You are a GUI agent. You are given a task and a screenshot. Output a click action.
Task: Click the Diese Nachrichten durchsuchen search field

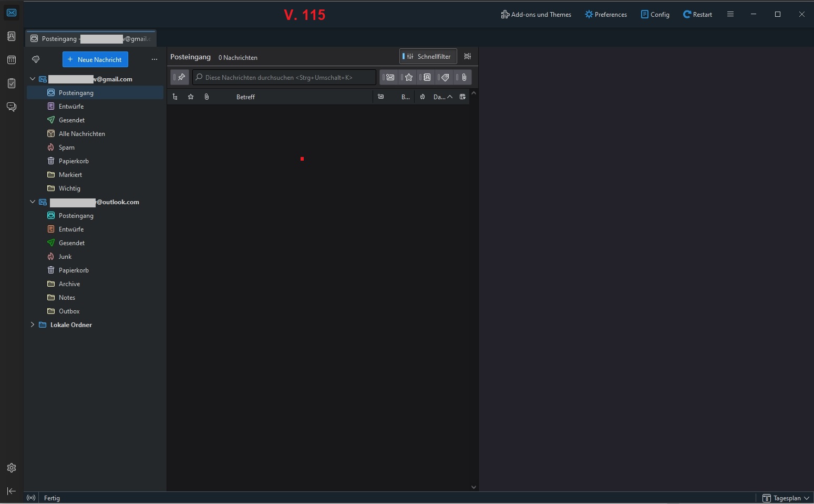pyautogui.click(x=284, y=77)
